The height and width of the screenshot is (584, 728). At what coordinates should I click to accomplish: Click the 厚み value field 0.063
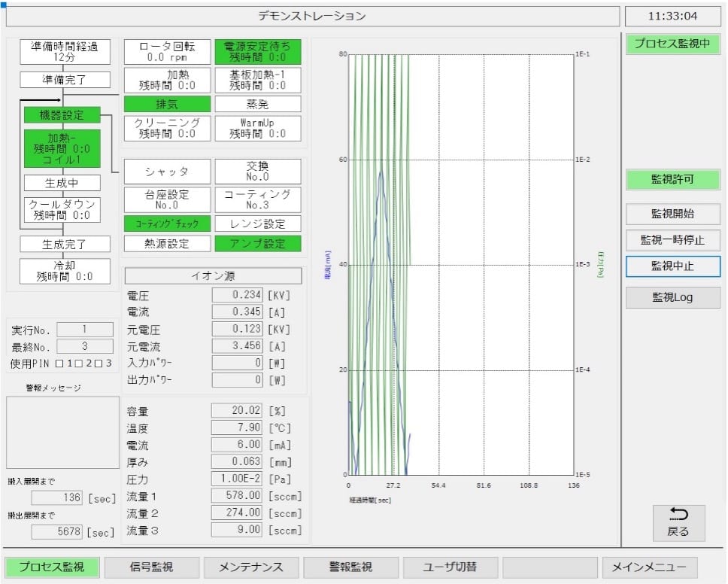(237, 462)
